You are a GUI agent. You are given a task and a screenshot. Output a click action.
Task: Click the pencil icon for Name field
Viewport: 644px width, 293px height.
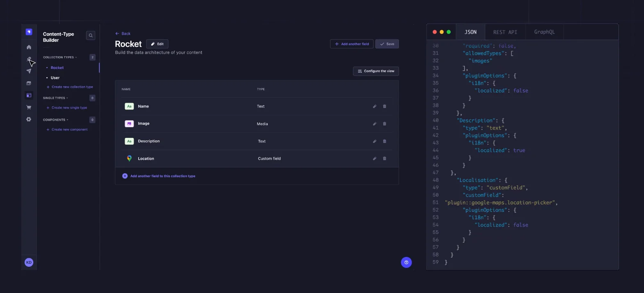374,106
